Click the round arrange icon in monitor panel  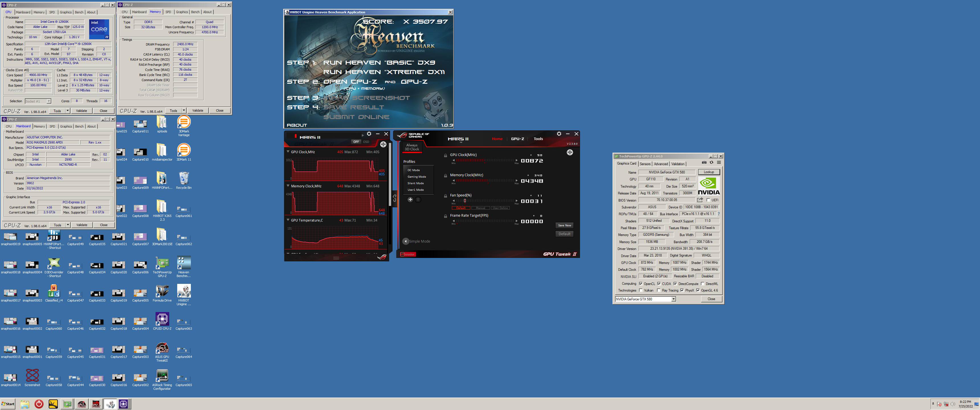point(383,144)
